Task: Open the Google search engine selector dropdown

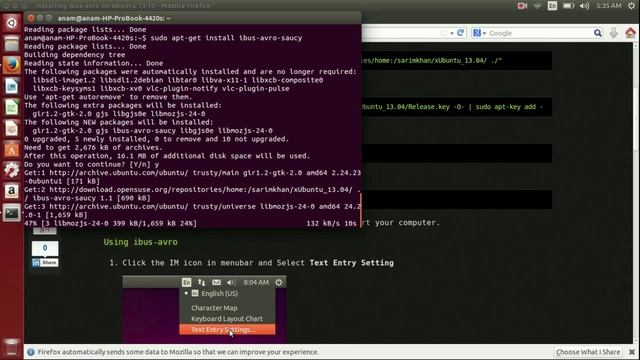Action: (x=479, y=33)
